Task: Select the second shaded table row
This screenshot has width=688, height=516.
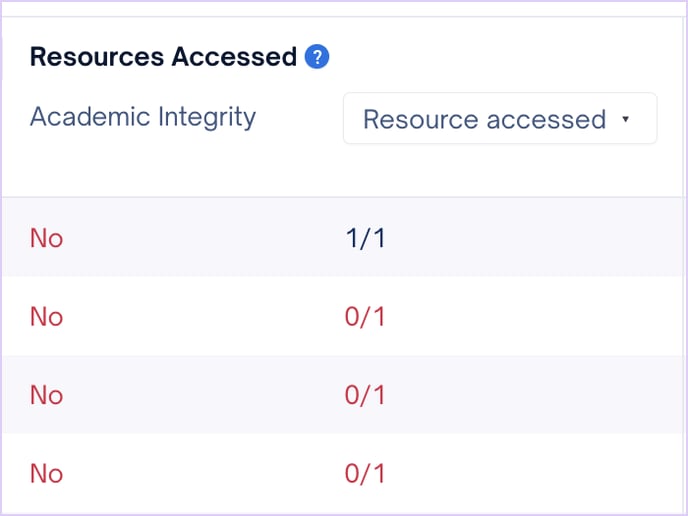Action: [x=343, y=394]
